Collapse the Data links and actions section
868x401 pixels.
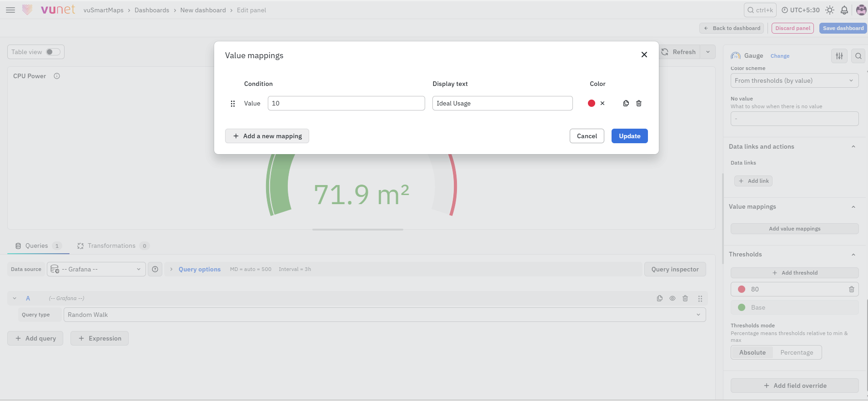pos(853,146)
